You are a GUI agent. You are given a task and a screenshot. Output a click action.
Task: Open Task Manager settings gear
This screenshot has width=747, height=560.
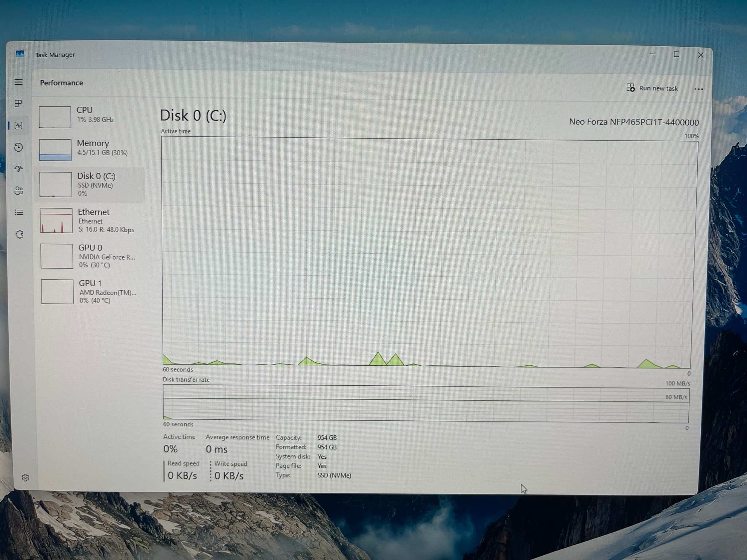coord(25,478)
